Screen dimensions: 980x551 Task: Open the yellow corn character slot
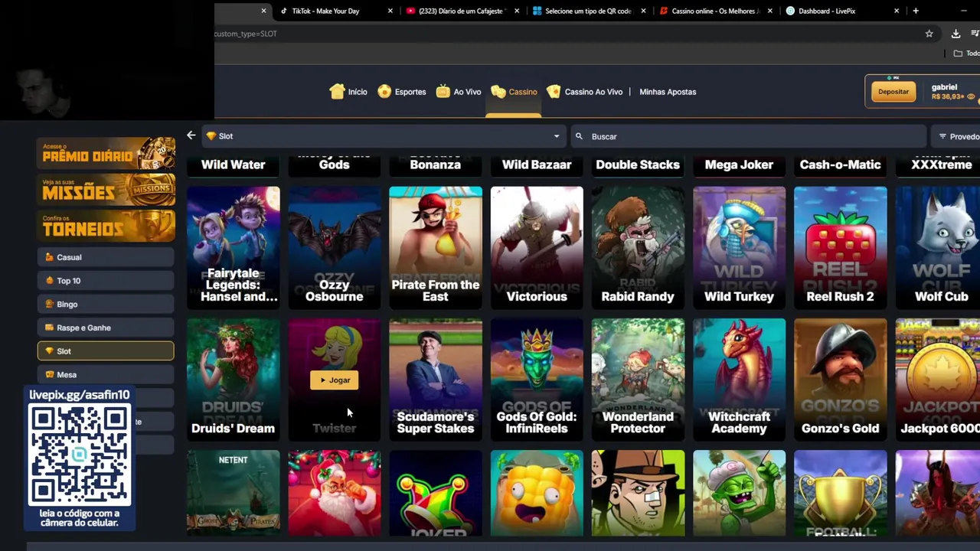coord(537,494)
